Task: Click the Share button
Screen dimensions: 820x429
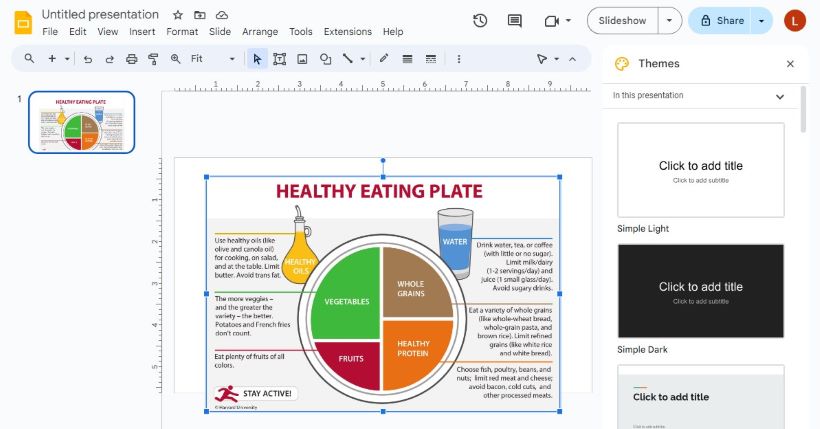Action: pos(721,21)
